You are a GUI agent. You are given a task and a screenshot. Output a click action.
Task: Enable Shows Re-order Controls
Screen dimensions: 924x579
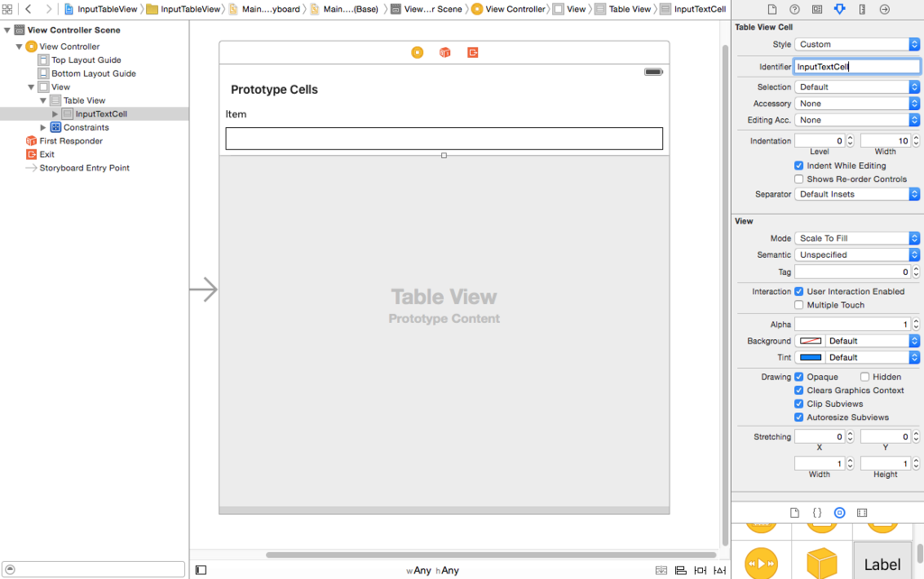tap(799, 179)
